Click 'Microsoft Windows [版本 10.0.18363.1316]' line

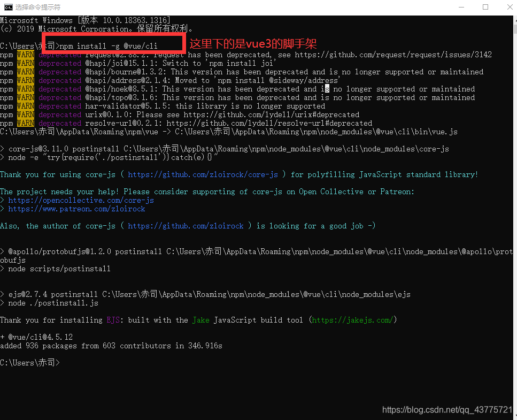click(85, 20)
